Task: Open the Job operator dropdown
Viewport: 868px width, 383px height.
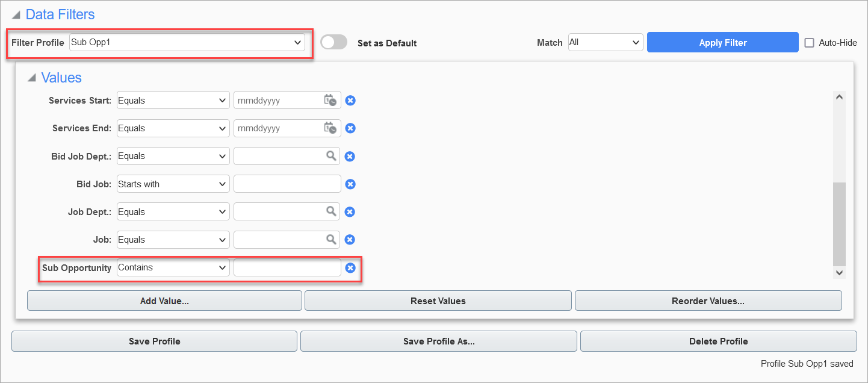Action: (x=173, y=239)
